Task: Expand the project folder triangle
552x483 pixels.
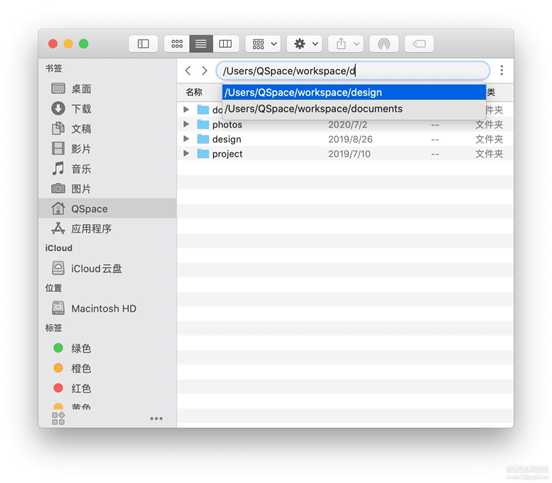Action: coord(186,153)
